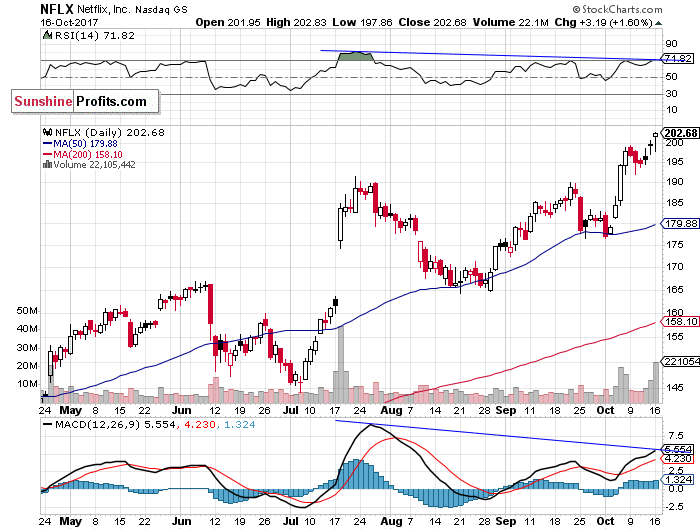Click the 221054 volume tag on the right axis

680,362
